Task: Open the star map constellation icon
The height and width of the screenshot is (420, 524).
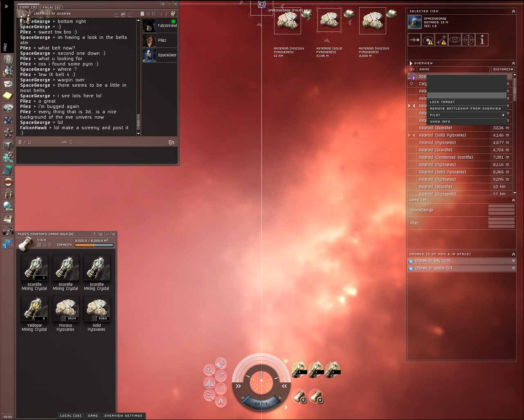Action: coord(8,121)
